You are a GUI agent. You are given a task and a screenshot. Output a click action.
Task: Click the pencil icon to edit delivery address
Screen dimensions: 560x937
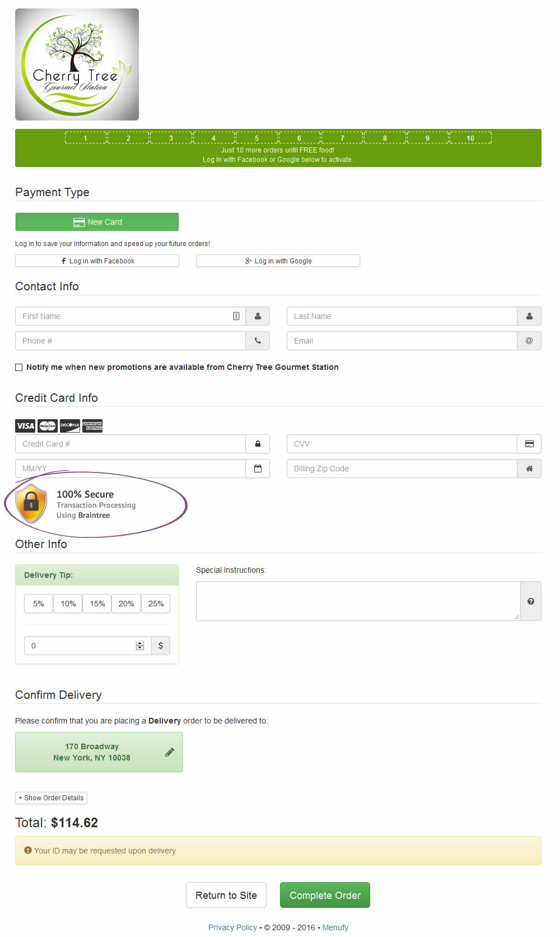(x=170, y=752)
